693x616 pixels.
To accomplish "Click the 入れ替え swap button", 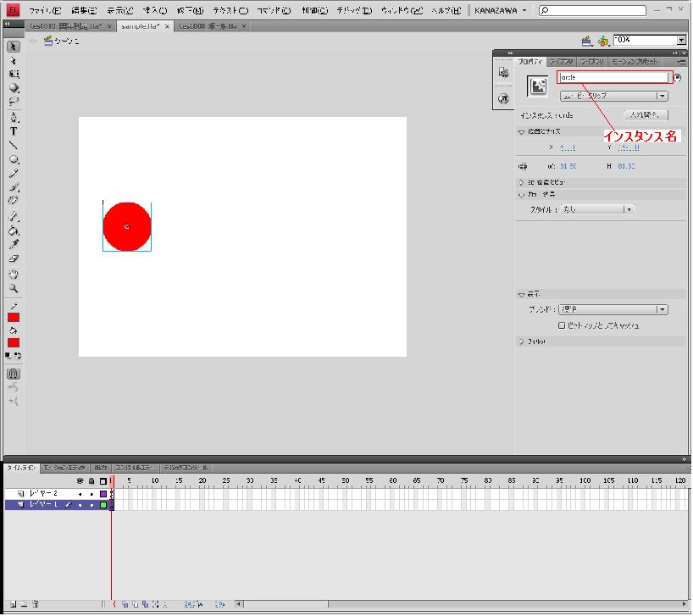I will click(646, 115).
